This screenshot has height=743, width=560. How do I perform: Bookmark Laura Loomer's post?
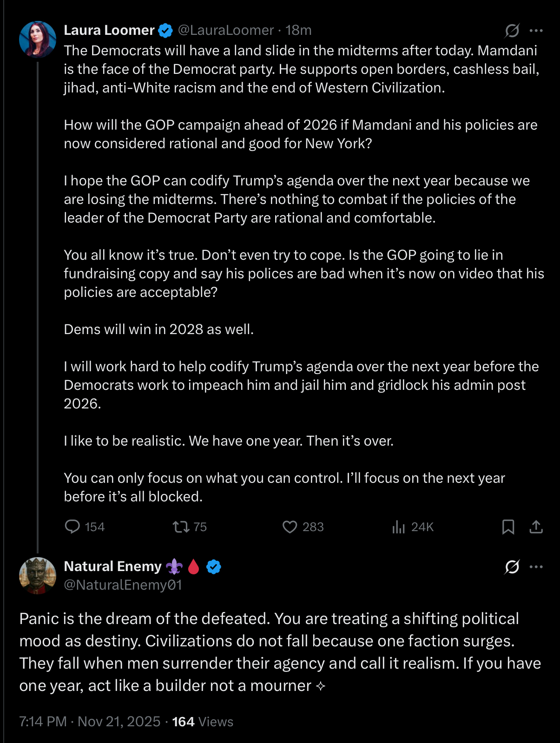click(508, 526)
